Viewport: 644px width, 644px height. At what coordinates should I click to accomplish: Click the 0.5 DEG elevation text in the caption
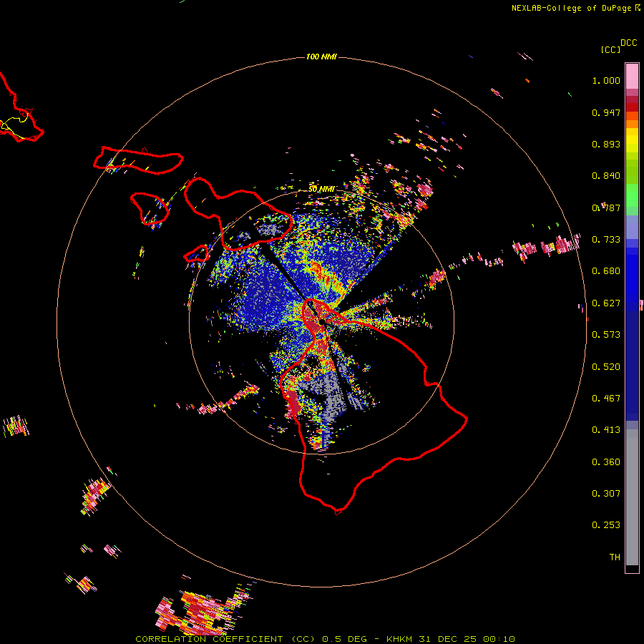346,639
